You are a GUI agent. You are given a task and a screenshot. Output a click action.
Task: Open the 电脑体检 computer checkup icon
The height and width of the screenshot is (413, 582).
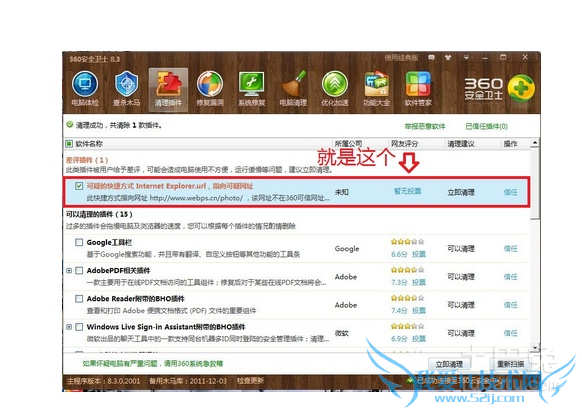85,89
